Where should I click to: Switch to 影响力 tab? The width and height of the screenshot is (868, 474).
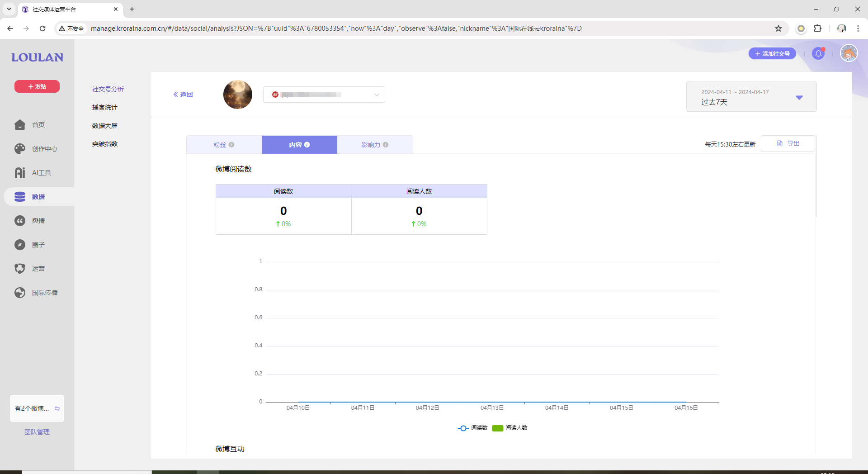point(375,145)
